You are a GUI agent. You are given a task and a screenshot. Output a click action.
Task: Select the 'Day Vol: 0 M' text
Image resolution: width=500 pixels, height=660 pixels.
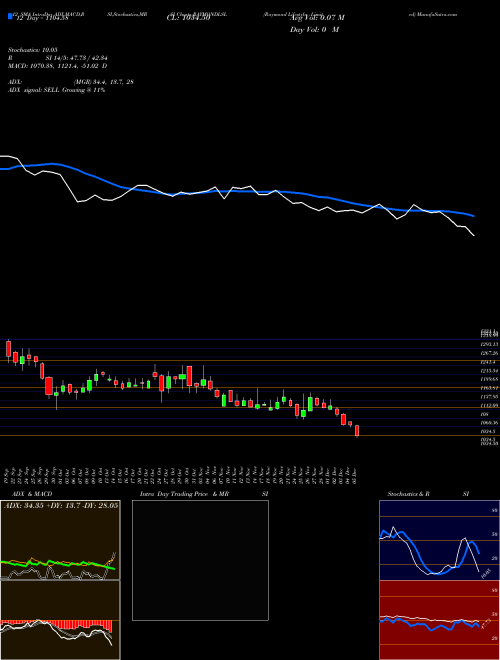pos(314,30)
